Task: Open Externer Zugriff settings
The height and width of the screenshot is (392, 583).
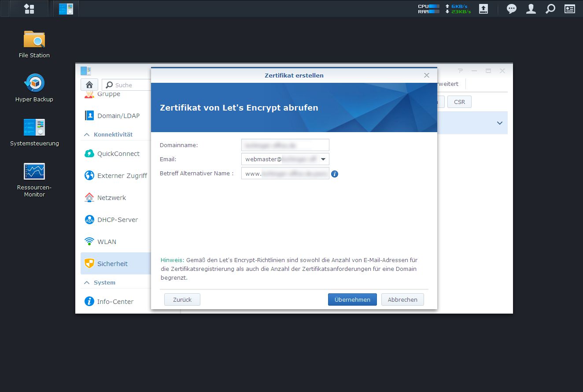Action: (116, 176)
